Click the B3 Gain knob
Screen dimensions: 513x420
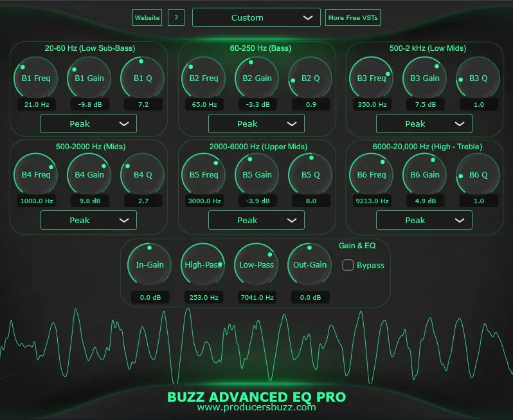[425, 78]
